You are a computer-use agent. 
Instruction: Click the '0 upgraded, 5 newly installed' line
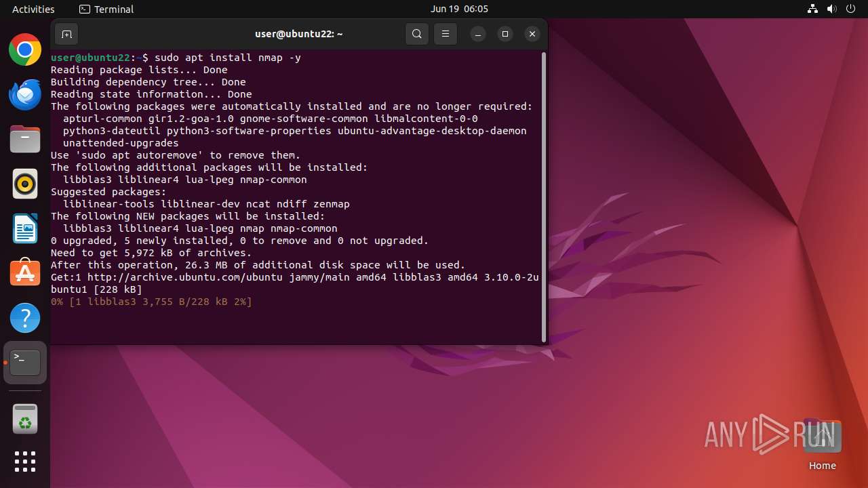point(240,241)
